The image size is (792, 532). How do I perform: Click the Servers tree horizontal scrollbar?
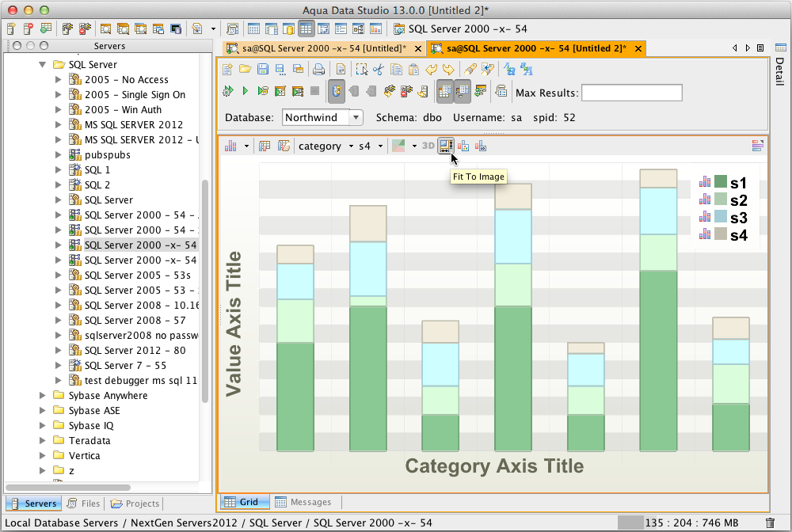click(68, 488)
